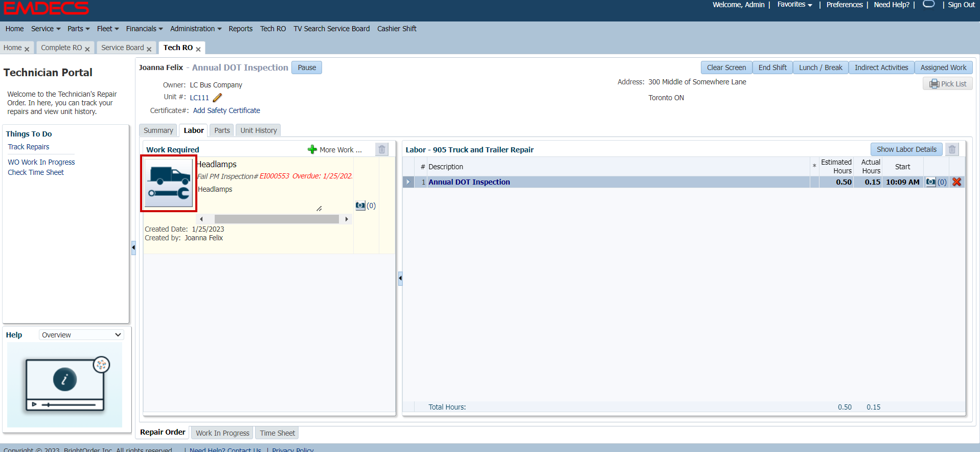
Task: Click the Annual DOT Inspection labor description
Action: pos(469,182)
